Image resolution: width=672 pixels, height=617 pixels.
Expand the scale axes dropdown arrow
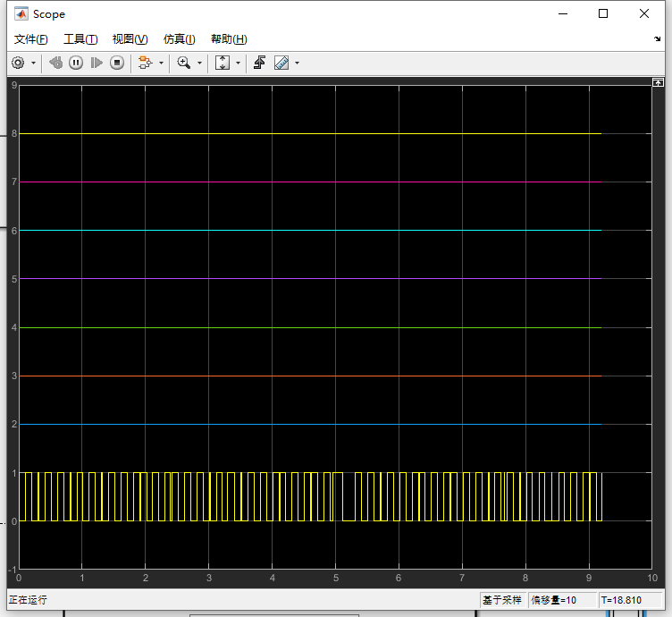[x=238, y=63]
